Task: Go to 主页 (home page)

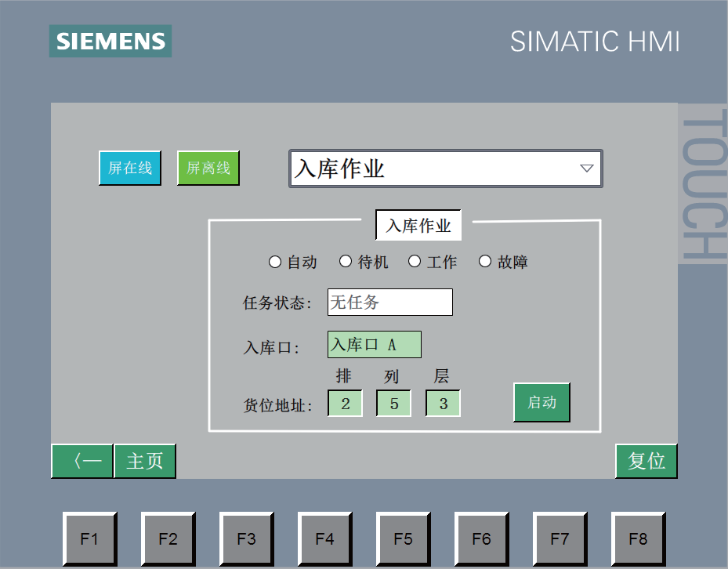Action: (145, 461)
